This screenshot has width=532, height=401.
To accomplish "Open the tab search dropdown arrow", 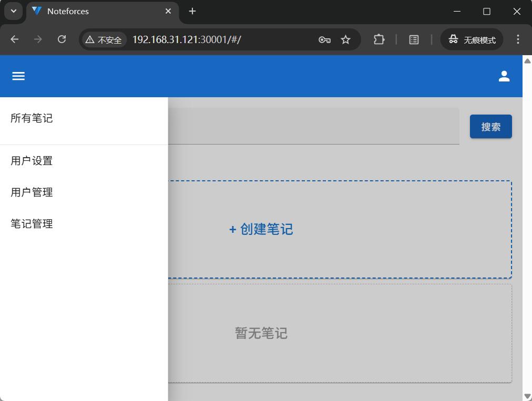I will [14, 11].
